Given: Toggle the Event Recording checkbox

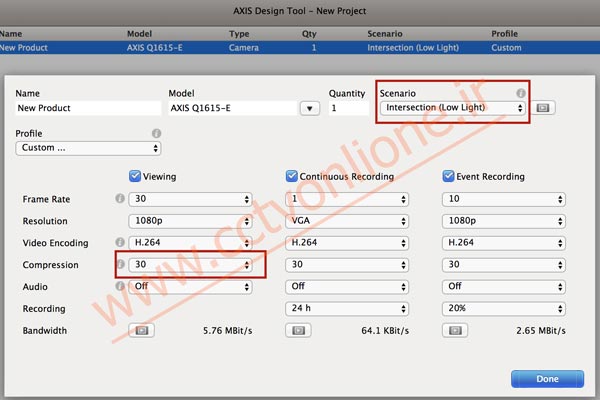Looking at the screenshot, I should click(448, 176).
